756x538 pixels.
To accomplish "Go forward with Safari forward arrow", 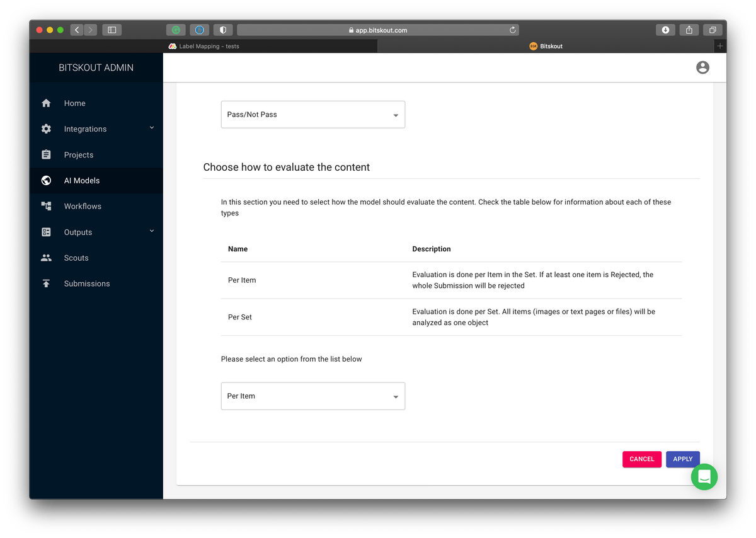I will [91, 30].
